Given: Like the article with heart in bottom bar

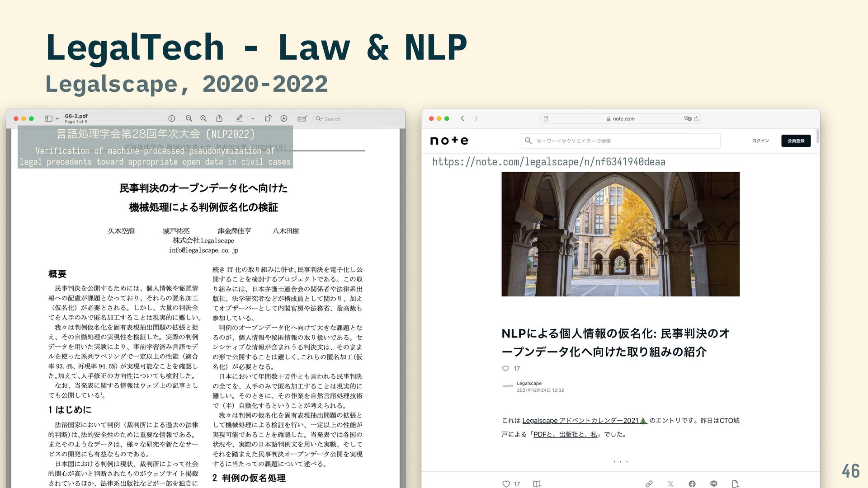Looking at the screenshot, I should 506,483.
